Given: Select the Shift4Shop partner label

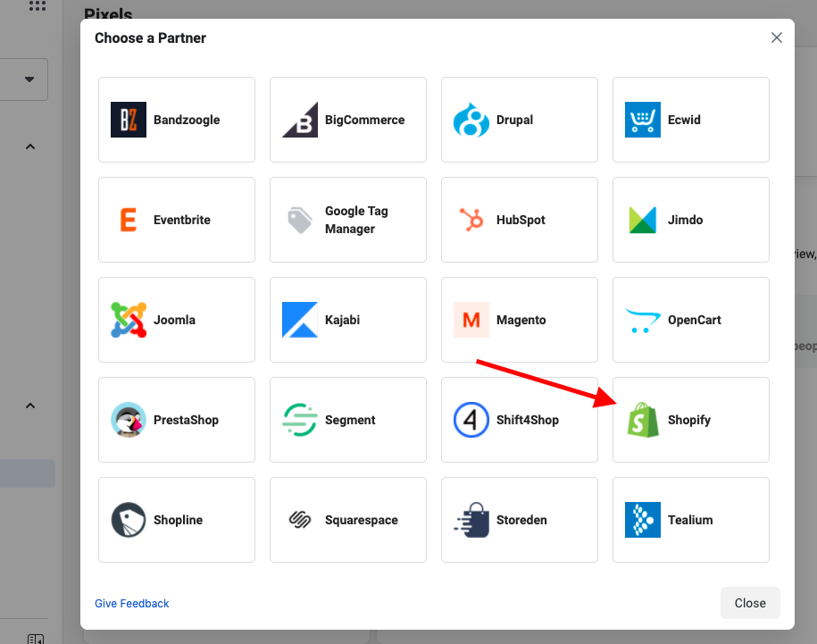Looking at the screenshot, I should pyautogui.click(x=528, y=420).
